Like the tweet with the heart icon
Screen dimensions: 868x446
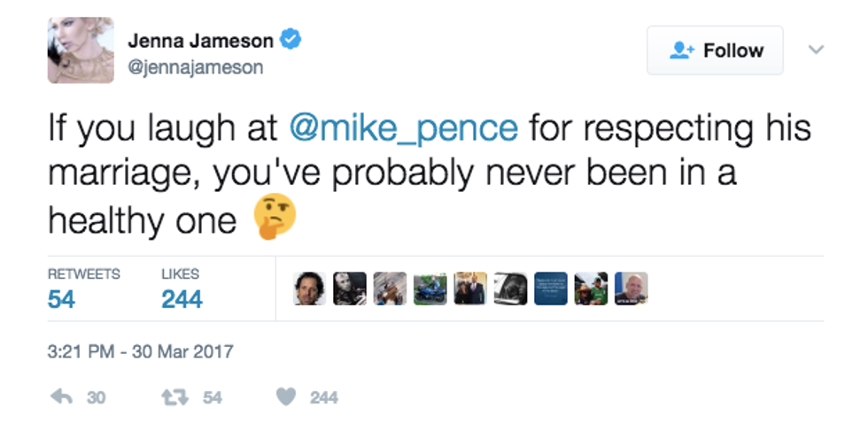(x=285, y=398)
